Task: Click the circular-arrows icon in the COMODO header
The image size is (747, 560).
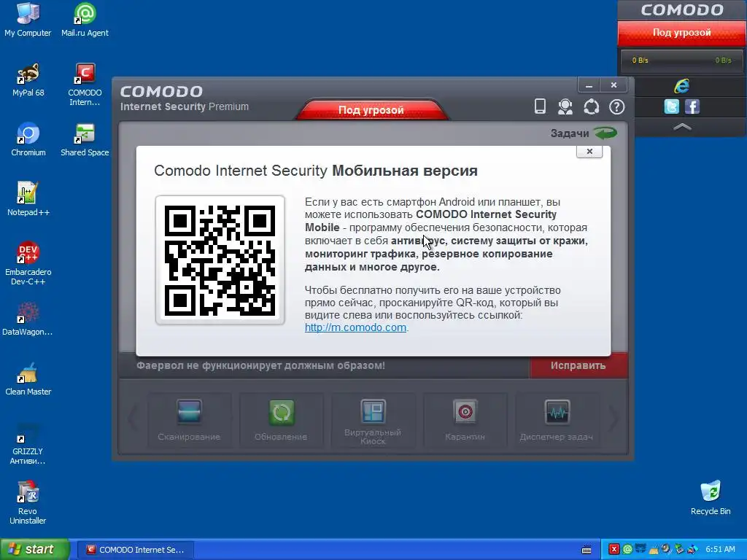Action: click(x=591, y=106)
